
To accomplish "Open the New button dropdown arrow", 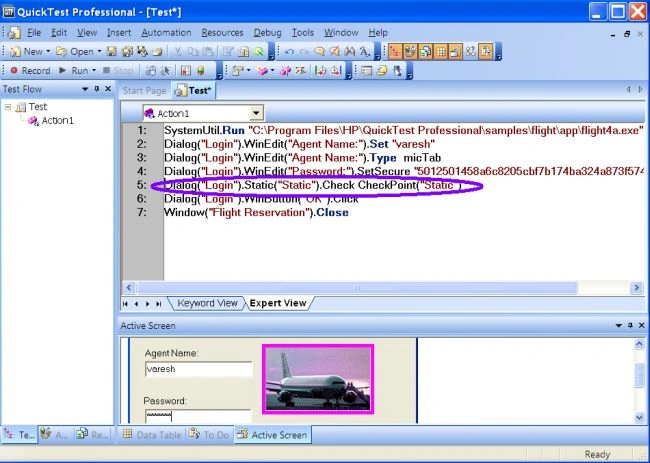I will (48, 51).
